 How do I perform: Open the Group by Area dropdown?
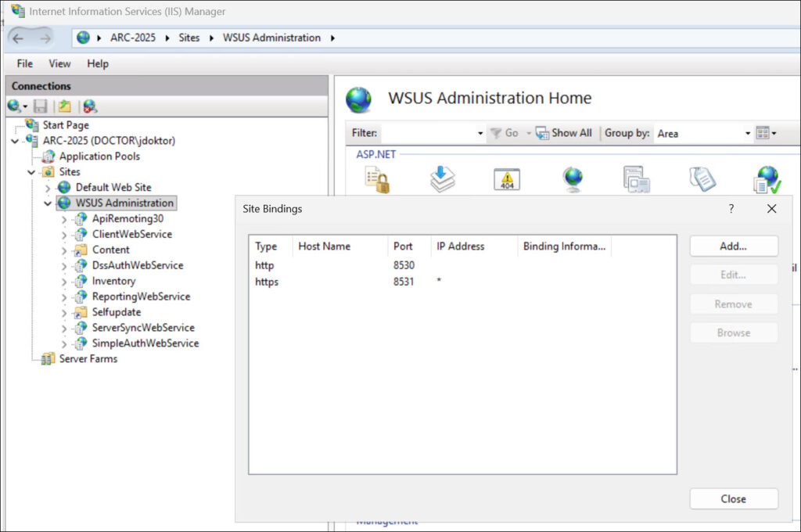tap(747, 134)
